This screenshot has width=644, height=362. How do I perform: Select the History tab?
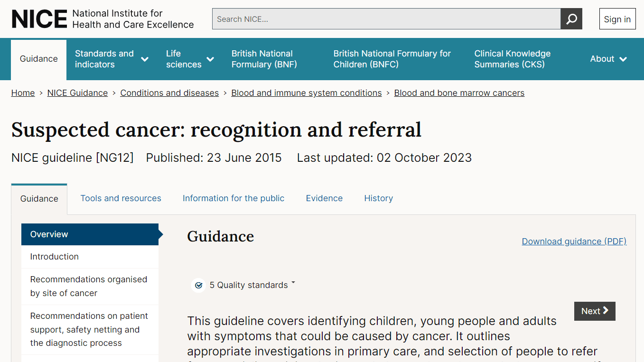(378, 198)
